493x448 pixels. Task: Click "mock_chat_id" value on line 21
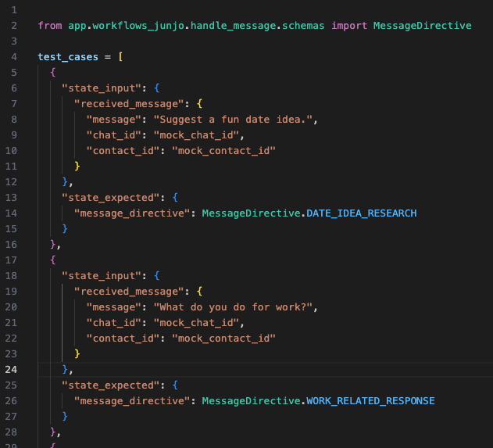pyautogui.click(x=197, y=323)
